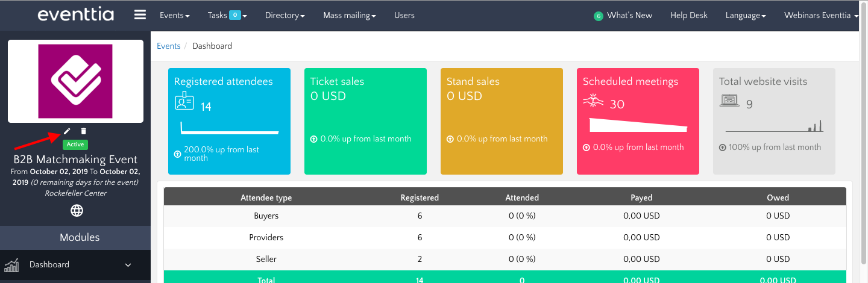Open the Help Desk link
868x283 pixels.
click(688, 16)
